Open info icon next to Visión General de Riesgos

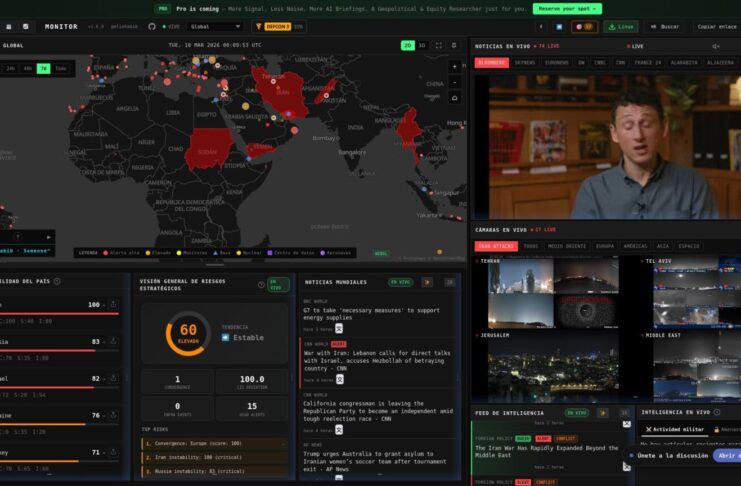click(x=261, y=285)
